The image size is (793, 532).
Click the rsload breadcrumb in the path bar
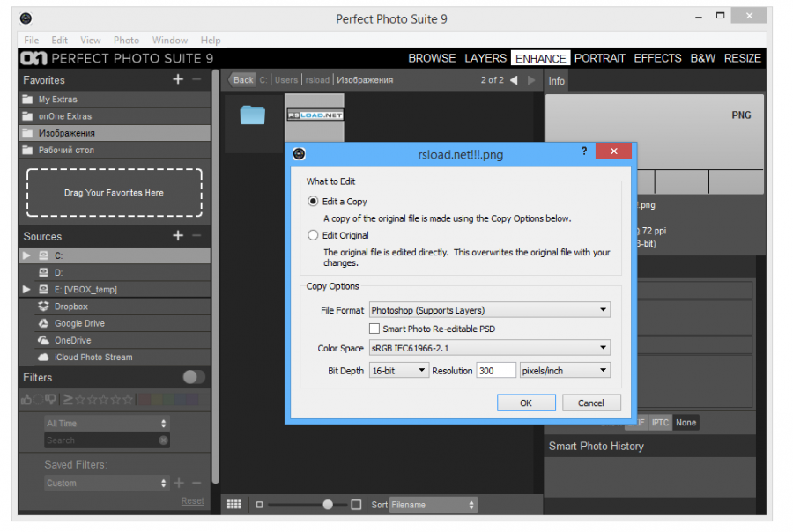point(317,80)
